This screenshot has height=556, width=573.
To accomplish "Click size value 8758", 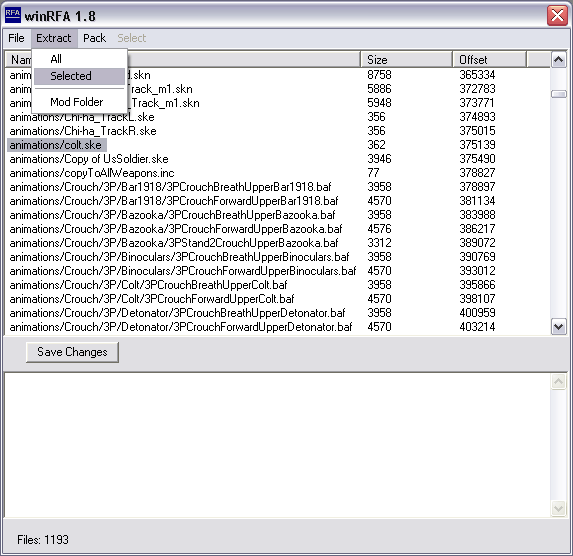I will [379, 75].
